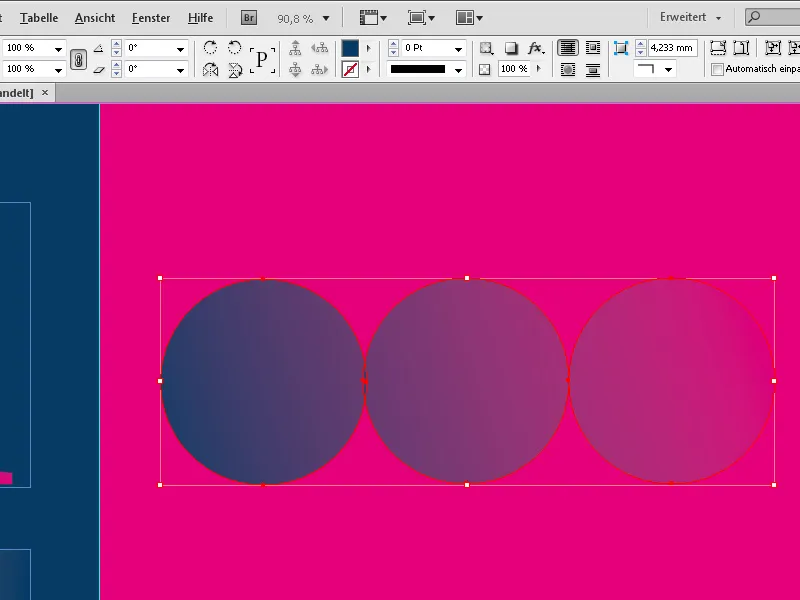800x600 pixels.
Task: Select the third pink gradient circle
Action: point(672,381)
